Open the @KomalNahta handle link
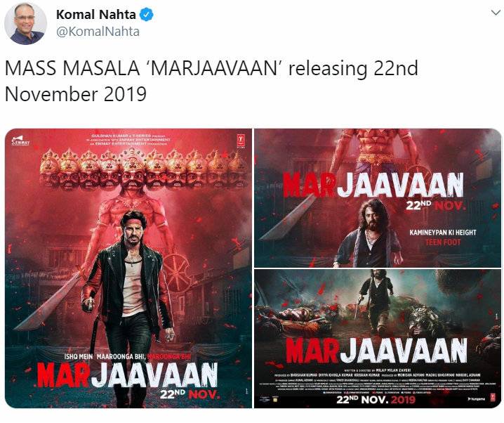 tap(98, 32)
